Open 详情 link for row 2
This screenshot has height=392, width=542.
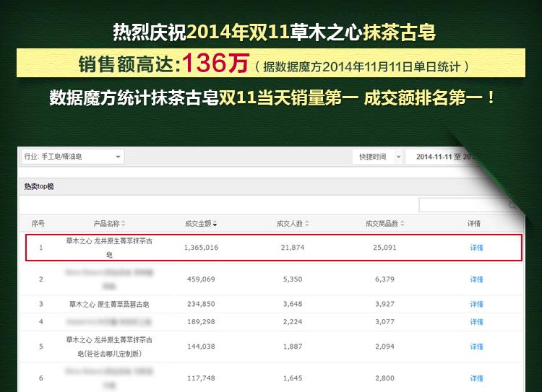coord(477,279)
